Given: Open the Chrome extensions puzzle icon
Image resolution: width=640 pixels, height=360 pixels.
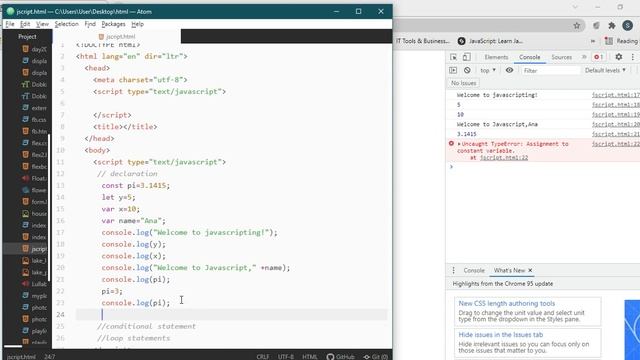Looking at the screenshot, I should tap(611, 25).
